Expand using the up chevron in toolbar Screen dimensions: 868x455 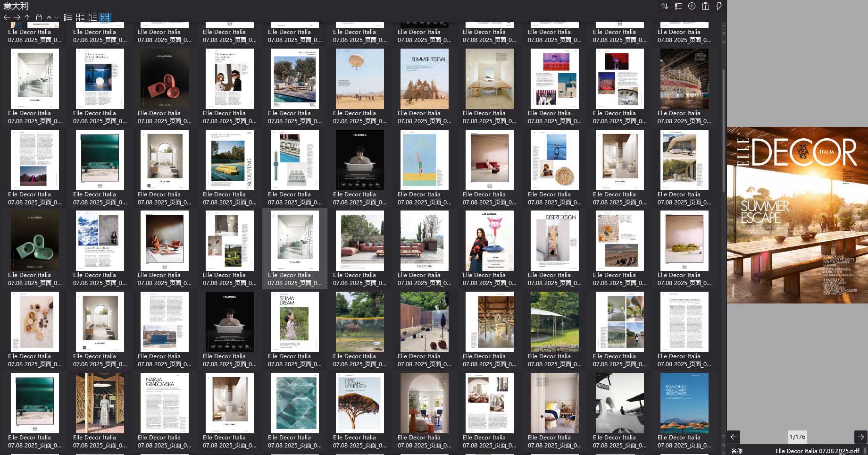click(x=49, y=17)
